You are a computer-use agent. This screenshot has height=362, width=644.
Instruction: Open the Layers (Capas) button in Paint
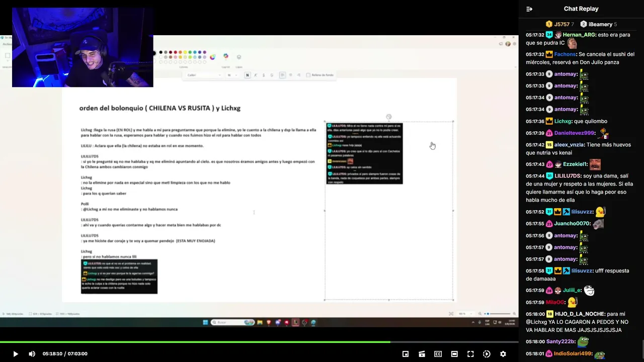(x=239, y=57)
